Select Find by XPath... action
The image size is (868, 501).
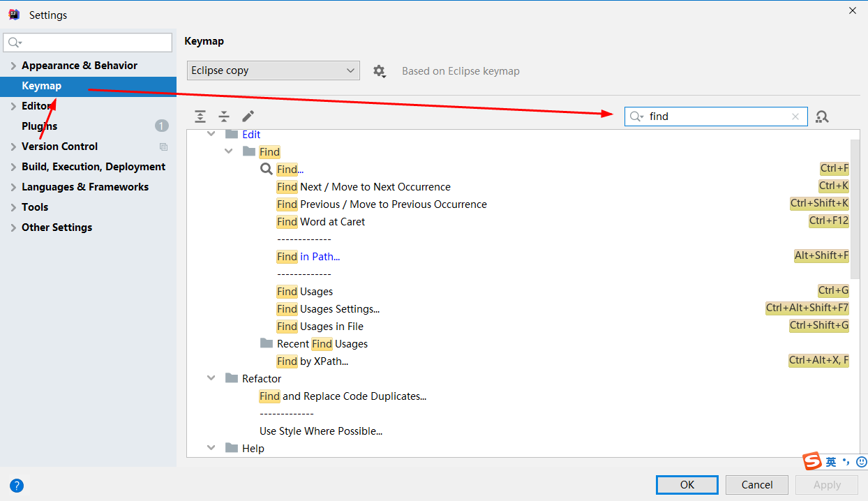[x=313, y=361]
